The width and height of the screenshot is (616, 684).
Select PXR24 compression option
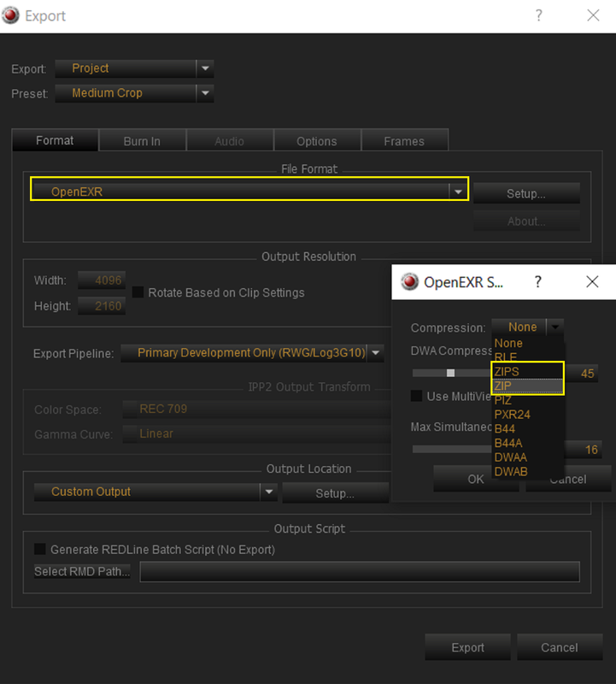click(x=528, y=415)
